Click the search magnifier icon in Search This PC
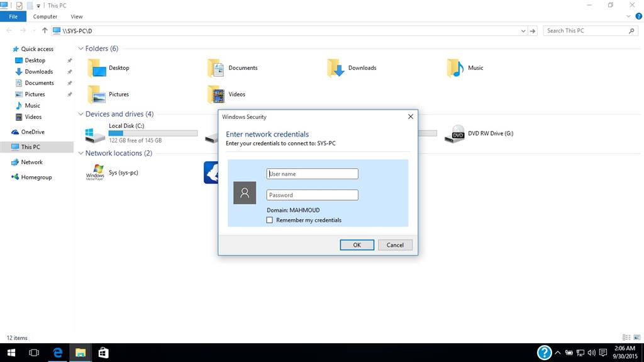 pos(631,31)
